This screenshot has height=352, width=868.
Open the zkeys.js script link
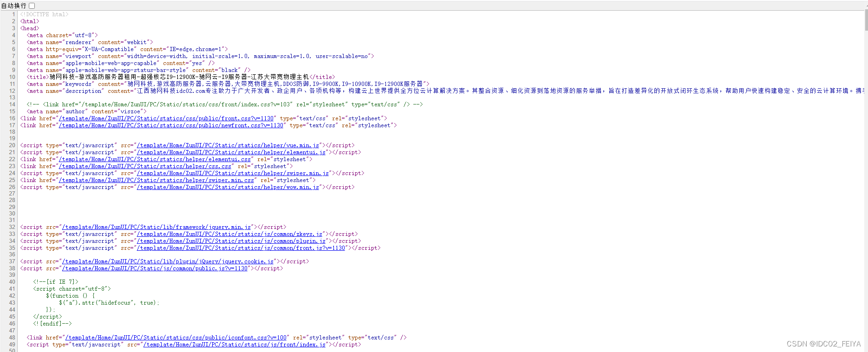point(229,234)
